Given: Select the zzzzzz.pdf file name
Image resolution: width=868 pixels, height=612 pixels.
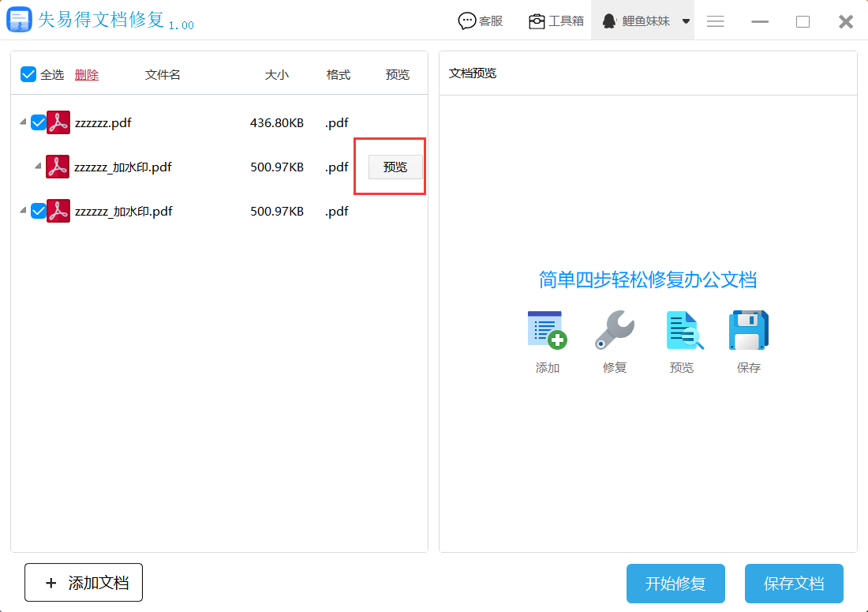Looking at the screenshot, I should click(103, 122).
